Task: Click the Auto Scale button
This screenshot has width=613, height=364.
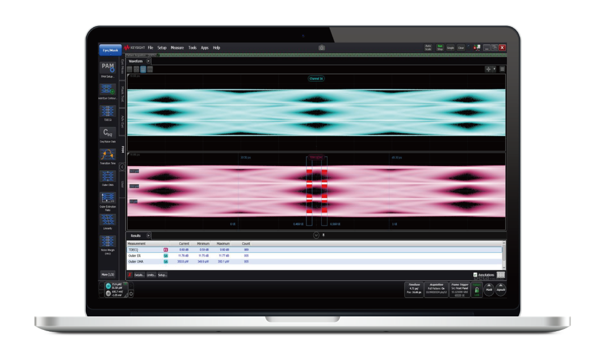Action: [x=429, y=48]
